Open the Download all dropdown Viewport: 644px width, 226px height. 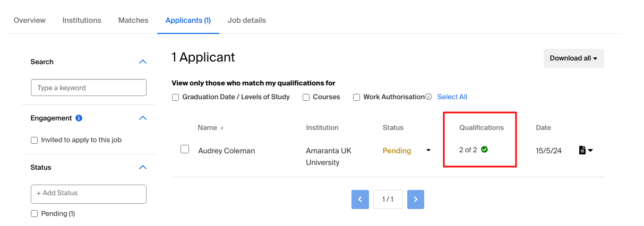coord(573,58)
